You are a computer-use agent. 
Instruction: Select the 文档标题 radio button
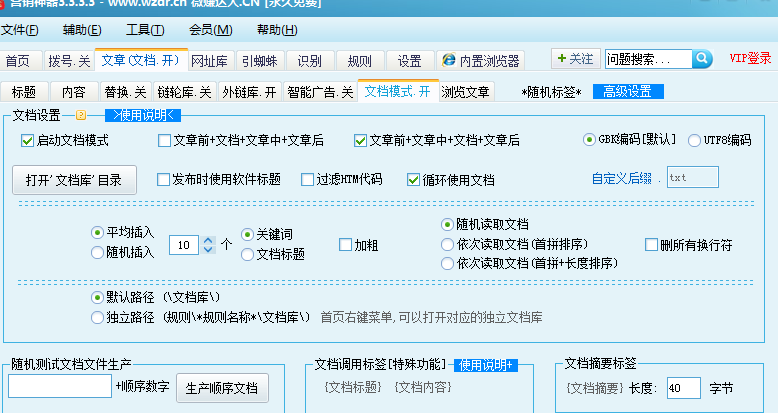(273, 254)
